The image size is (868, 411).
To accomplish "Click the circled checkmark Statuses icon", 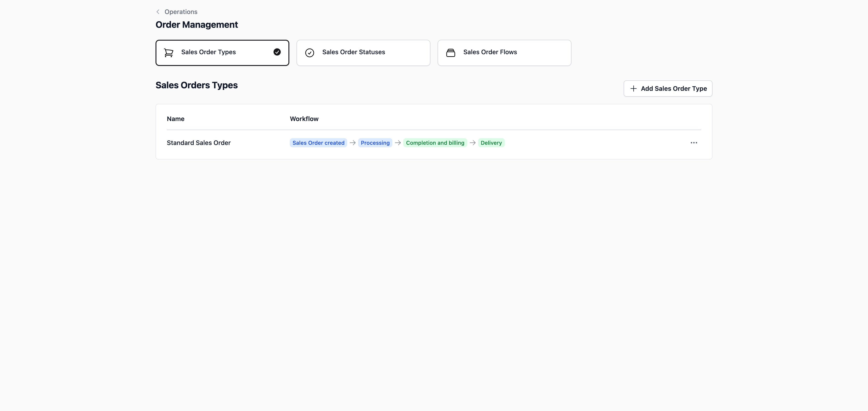I will (x=309, y=53).
